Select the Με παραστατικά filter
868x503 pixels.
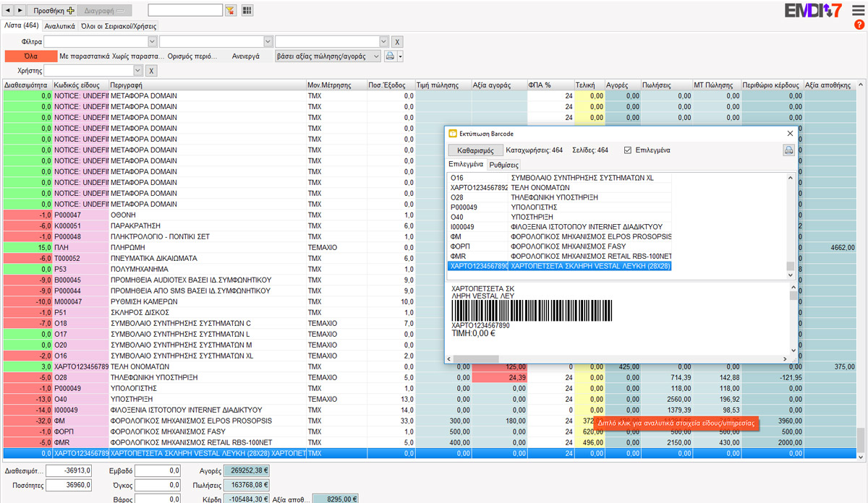pos(84,56)
